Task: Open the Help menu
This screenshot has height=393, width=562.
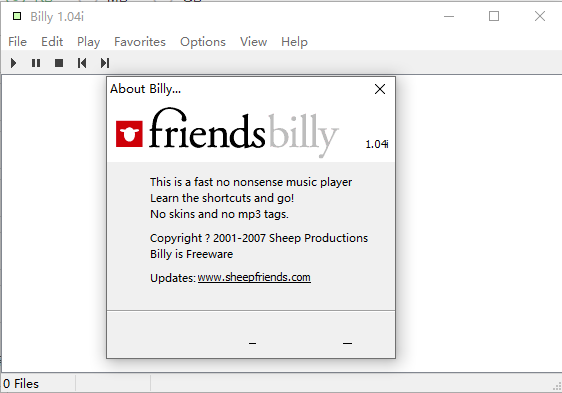Action: [x=294, y=42]
